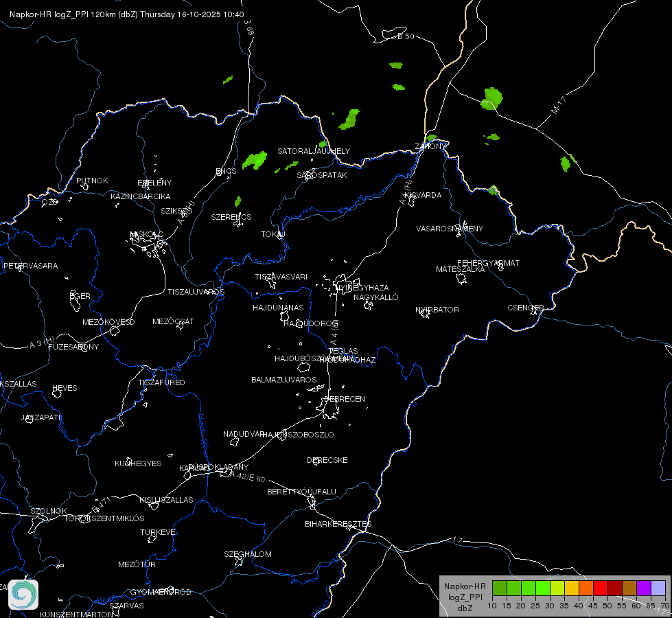Click the ÓZD label
The height and width of the screenshot is (618, 672).
(x=49, y=202)
